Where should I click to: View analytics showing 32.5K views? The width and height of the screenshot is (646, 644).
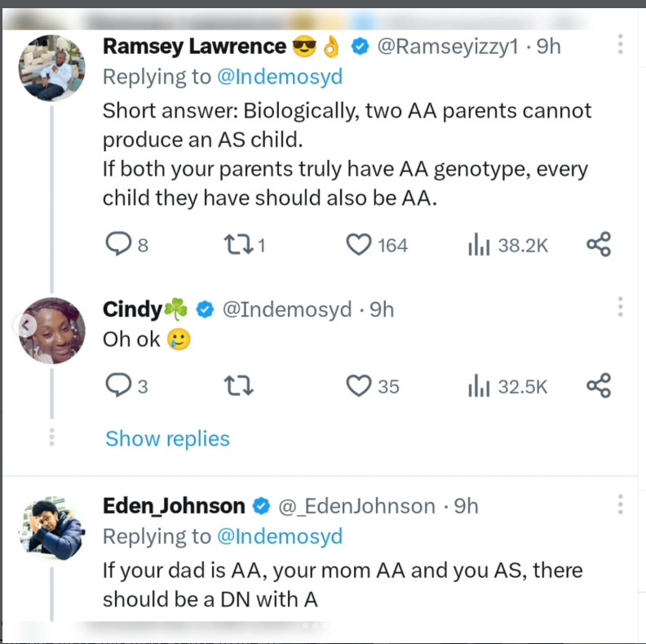click(478, 385)
